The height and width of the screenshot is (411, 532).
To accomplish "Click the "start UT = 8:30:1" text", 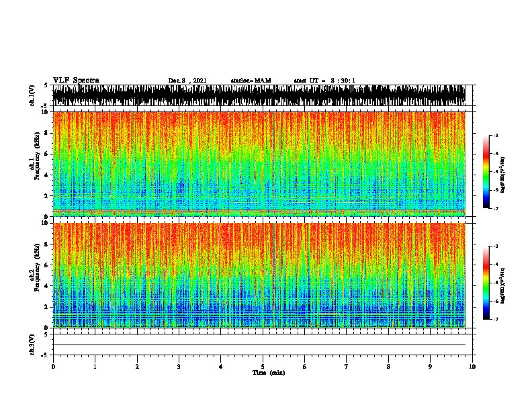I will pyautogui.click(x=324, y=81).
